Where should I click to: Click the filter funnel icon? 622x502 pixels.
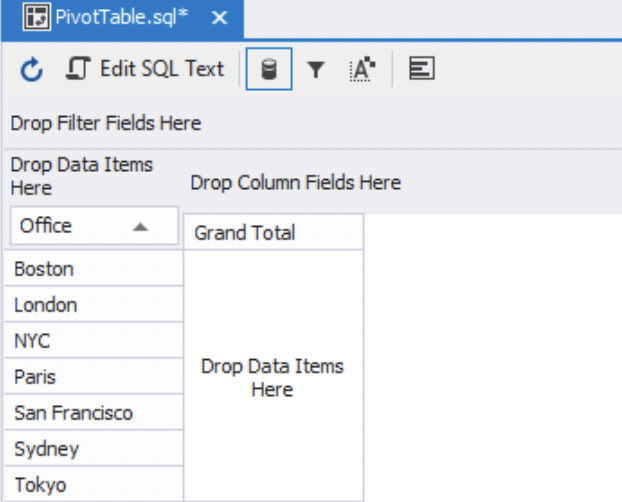point(315,70)
